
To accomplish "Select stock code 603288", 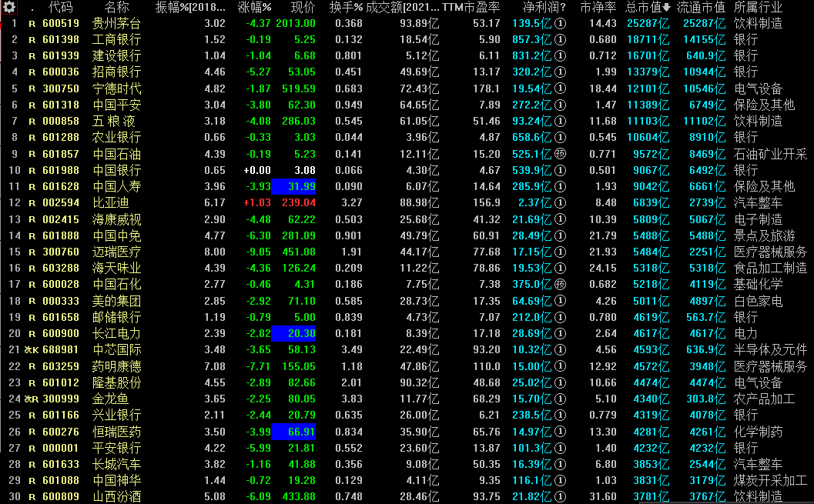I will click(61, 268).
